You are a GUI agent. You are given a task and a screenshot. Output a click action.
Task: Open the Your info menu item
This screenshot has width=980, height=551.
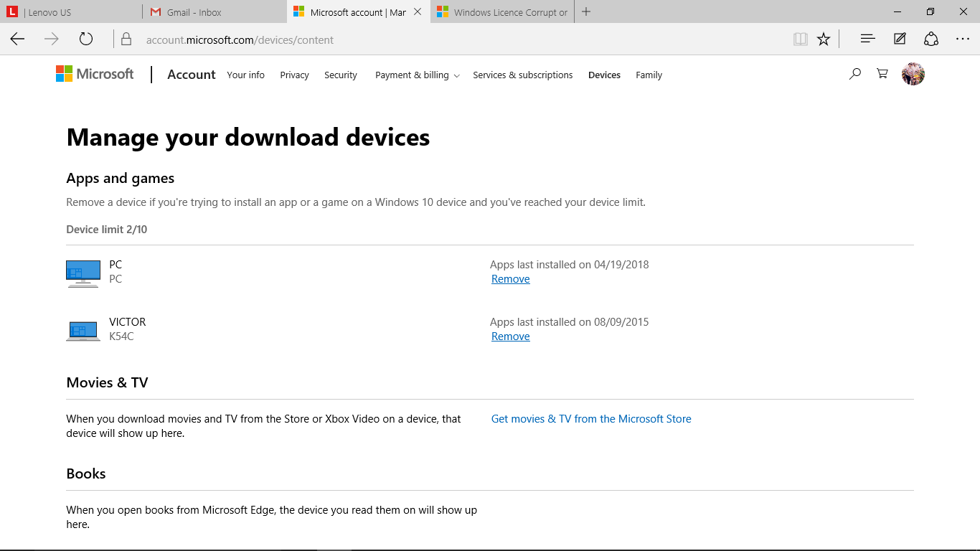pos(245,75)
